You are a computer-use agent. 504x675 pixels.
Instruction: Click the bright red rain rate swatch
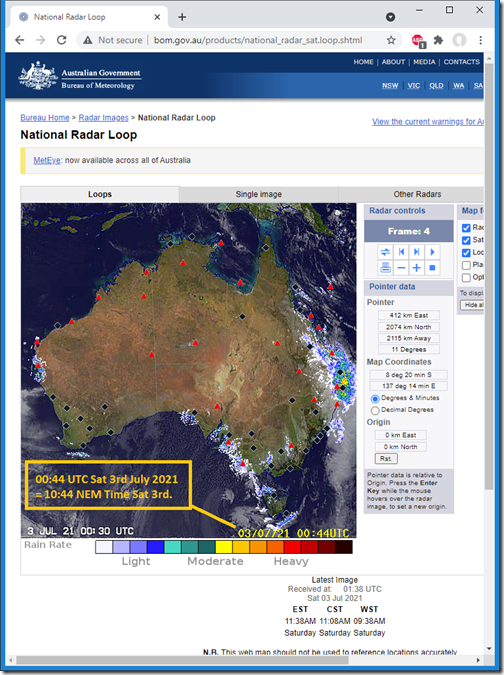tap(293, 547)
